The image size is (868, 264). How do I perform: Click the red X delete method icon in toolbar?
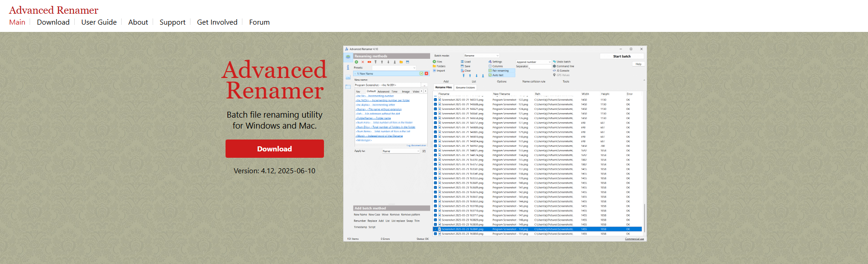(363, 62)
